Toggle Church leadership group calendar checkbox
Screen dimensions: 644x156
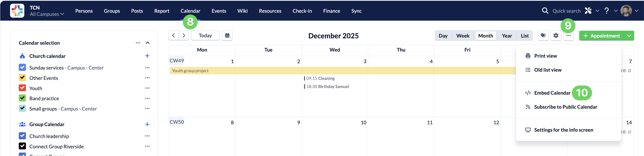click(x=22, y=136)
